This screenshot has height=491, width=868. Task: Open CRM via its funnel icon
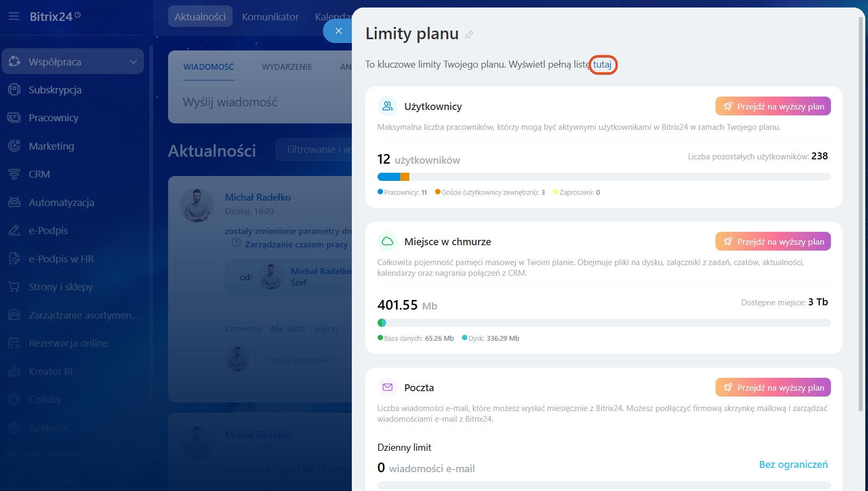15,174
